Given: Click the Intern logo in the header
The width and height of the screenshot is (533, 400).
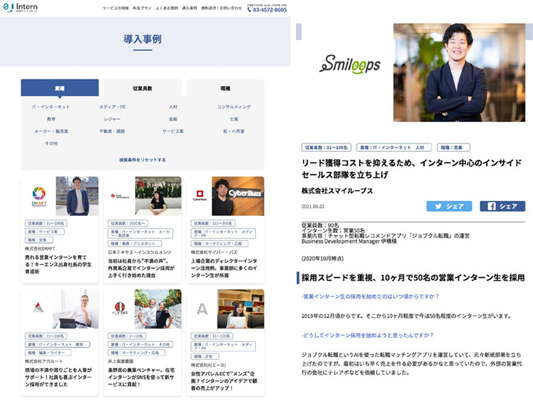Looking at the screenshot, I should [20, 7].
